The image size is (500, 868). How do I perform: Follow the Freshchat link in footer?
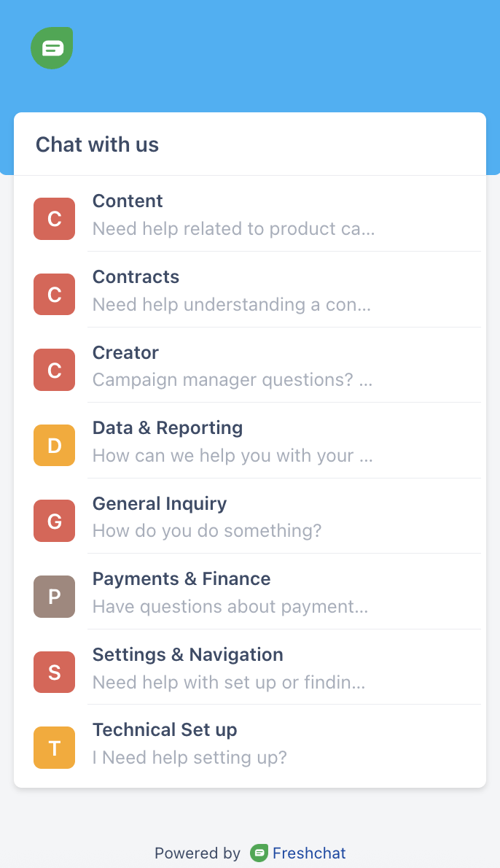pyautogui.click(x=309, y=853)
